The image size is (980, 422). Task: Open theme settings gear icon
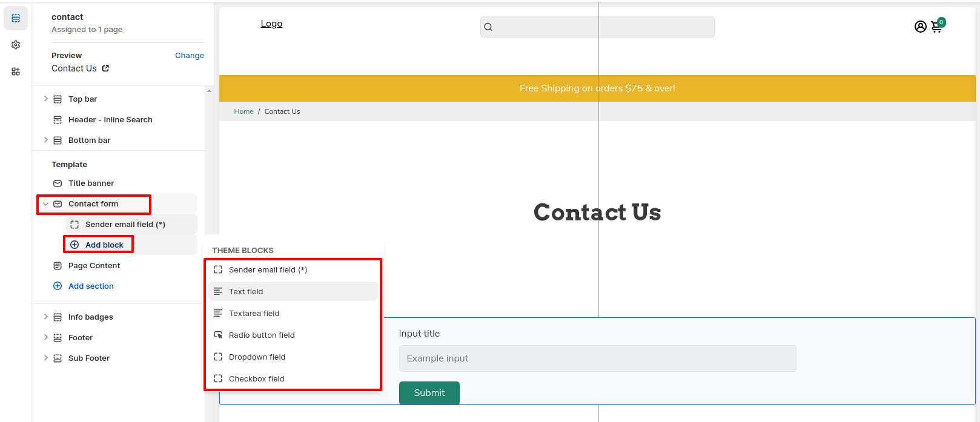click(16, 45)
